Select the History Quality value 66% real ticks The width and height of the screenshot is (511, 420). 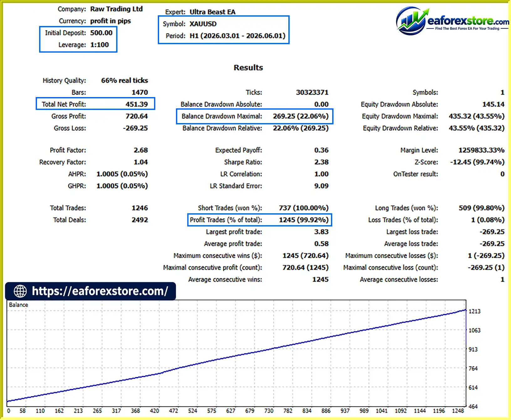coord(125,80)
